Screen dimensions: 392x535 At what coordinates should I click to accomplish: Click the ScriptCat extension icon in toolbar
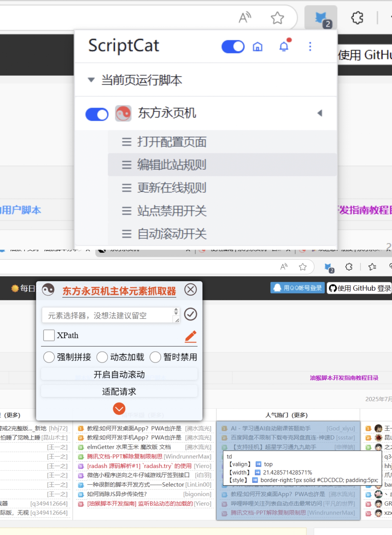point(321,18)
